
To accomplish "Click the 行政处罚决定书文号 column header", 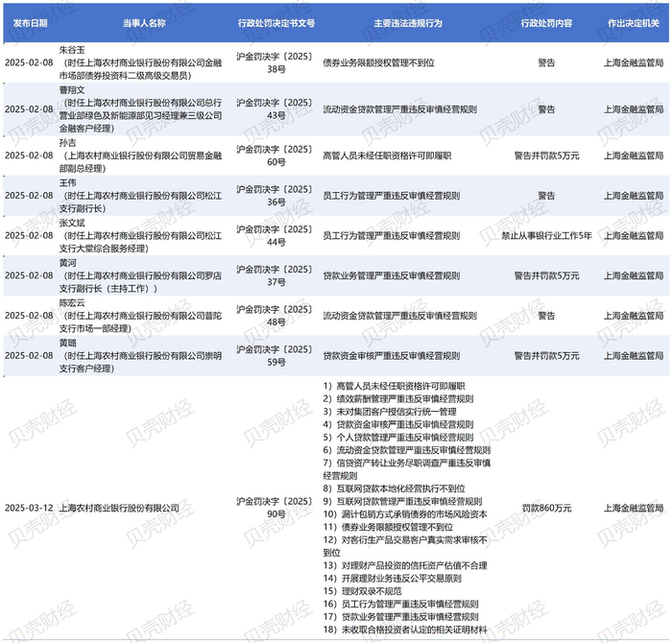I will point(276,23).
